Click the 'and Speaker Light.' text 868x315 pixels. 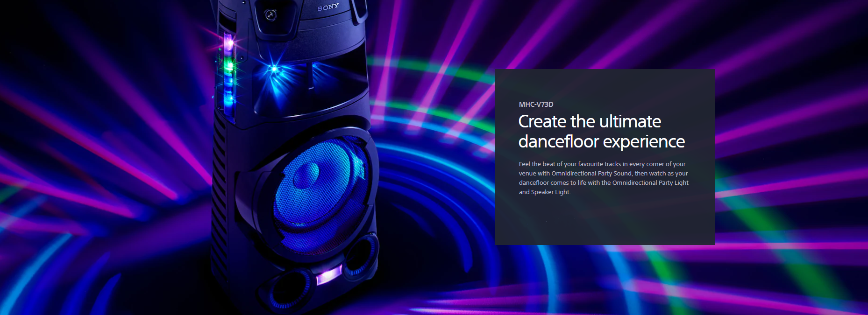tap(545, 192)
